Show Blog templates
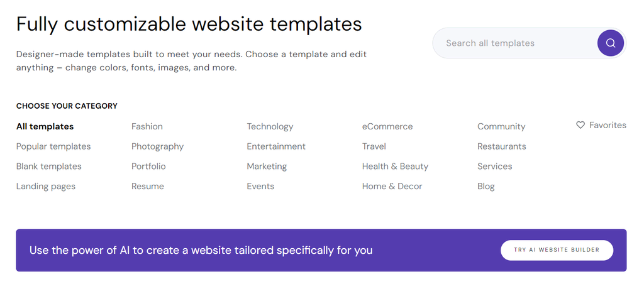Viewport: 644px width, 284px height. [486, 187]
